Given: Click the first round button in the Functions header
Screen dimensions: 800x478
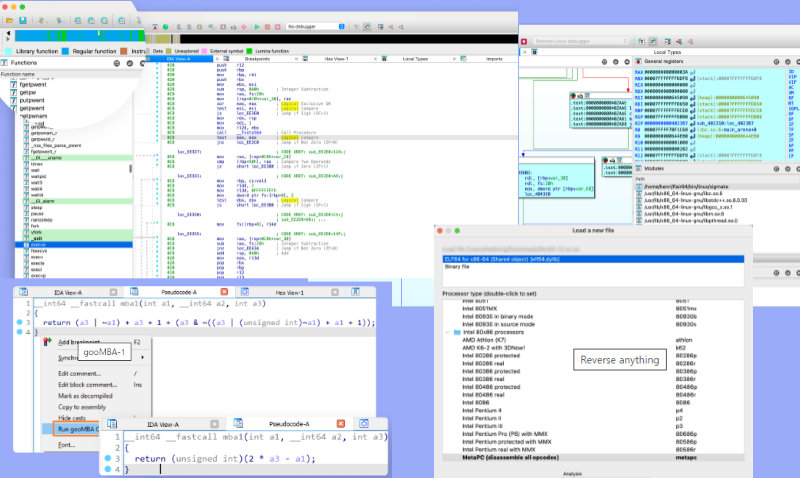Looking at the screenshot, I should click(x=117, y=63).
